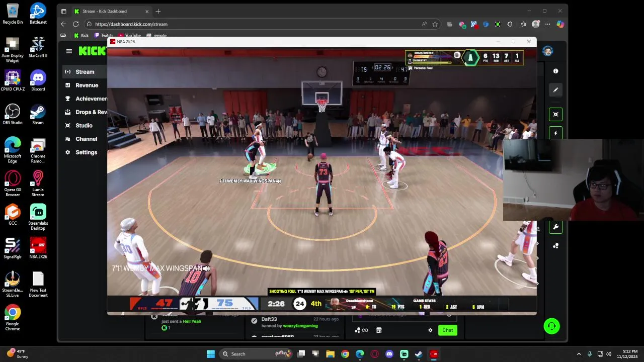644x362 pixels.
Task: Open the Kick bookmark in favorites bar
Action: (x=82, y=35)
